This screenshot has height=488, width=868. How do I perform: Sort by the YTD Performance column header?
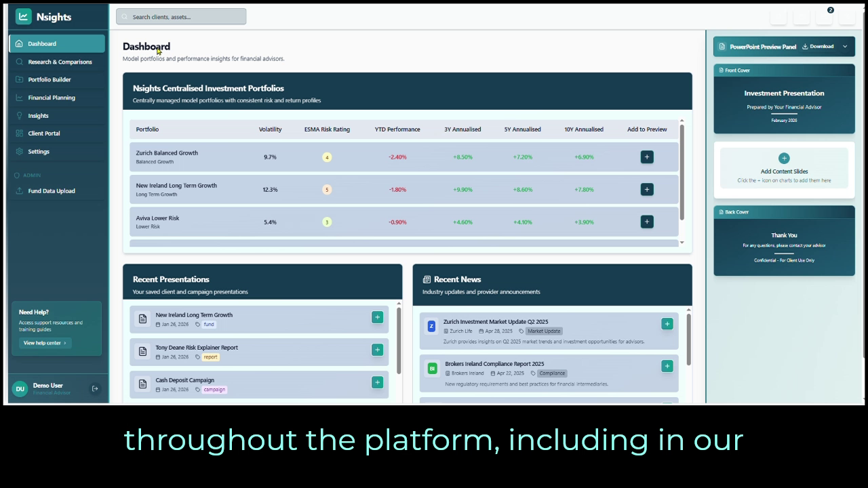(x=397, y=129)
